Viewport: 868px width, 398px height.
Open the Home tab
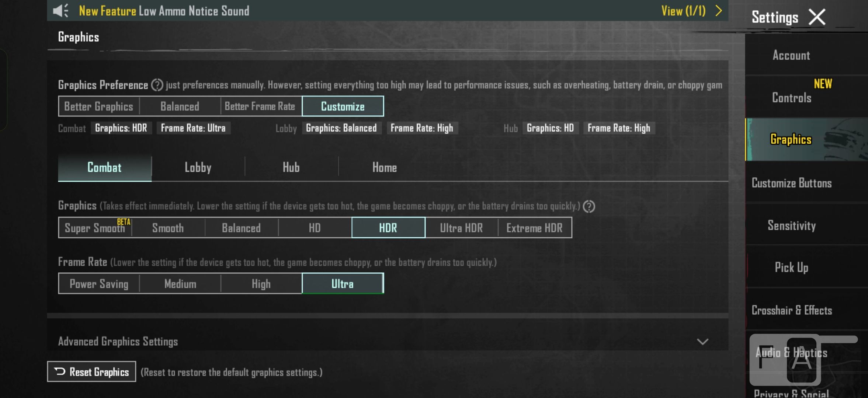tap(385, 168)
